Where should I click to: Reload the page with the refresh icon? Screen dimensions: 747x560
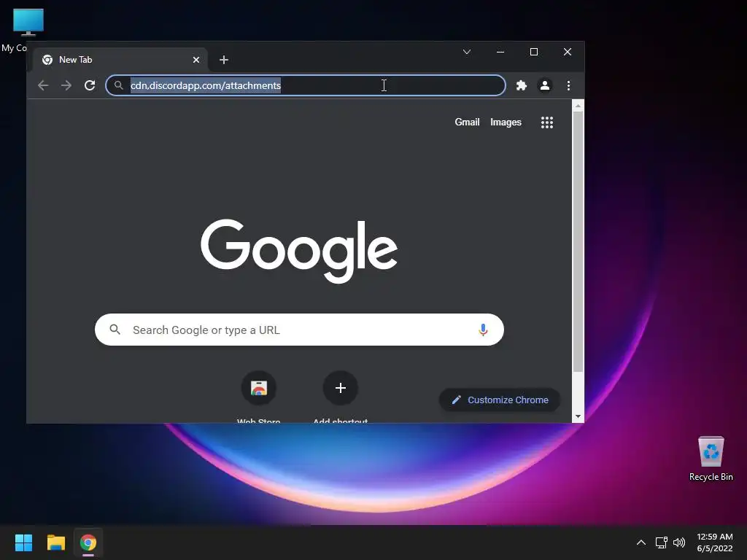pos(90,85)
